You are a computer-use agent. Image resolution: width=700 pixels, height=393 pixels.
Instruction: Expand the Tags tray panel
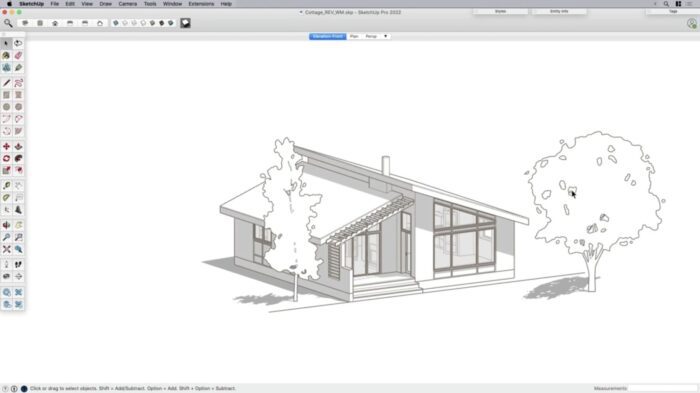click(x=673, y=11)
